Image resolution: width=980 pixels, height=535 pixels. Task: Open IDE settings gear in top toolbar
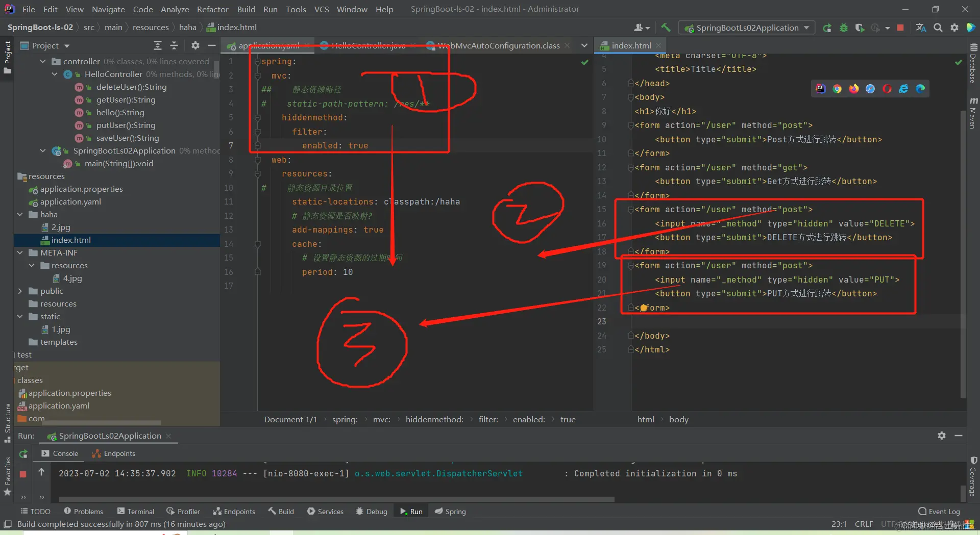tap(954, 28)
